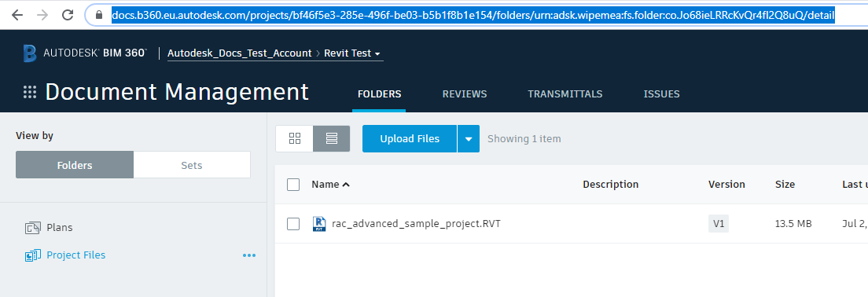Click the Project Files folder icon

coord(33,255)
